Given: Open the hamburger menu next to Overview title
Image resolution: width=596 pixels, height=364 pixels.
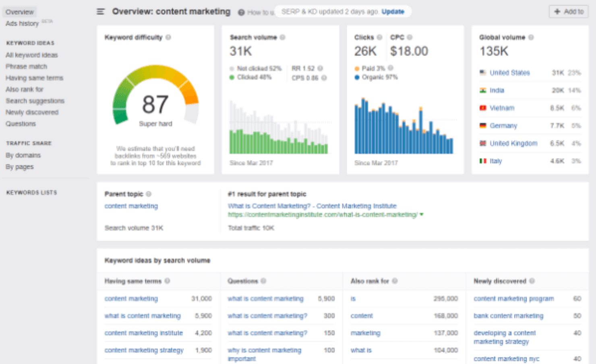Looking at the screenshot, I should [100, 11].
